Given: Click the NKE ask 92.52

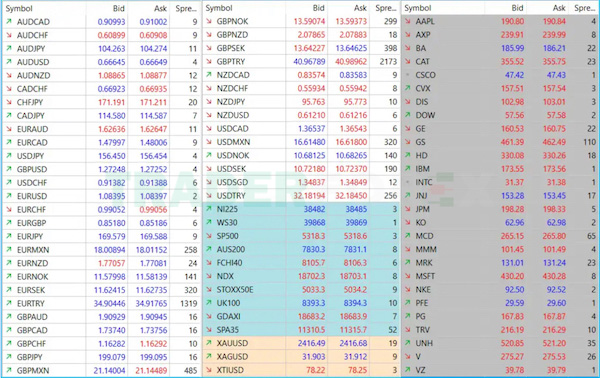Looking at the screenshot, I should click(556, 290).
